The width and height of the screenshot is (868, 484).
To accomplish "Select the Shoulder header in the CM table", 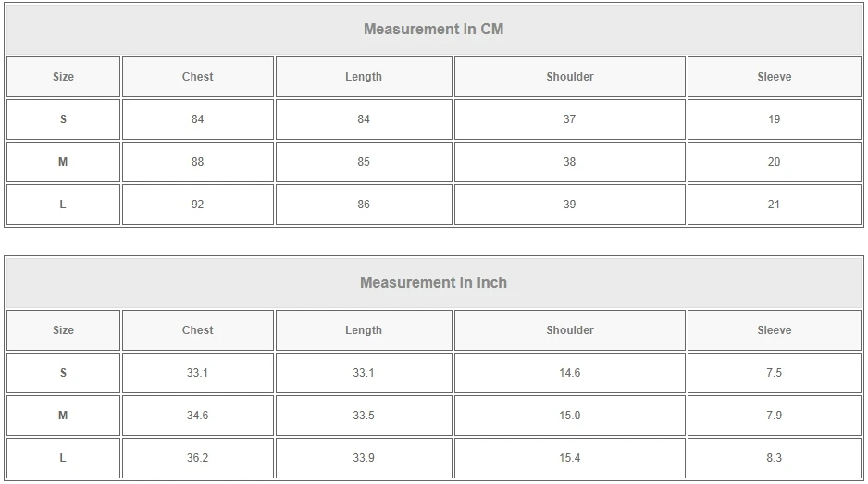I will click(569, 77).
